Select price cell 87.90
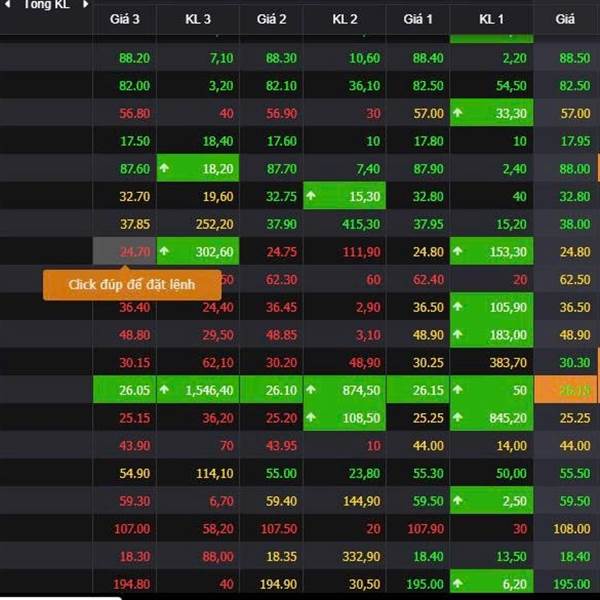The image size is (600, 600). (418, 168)
